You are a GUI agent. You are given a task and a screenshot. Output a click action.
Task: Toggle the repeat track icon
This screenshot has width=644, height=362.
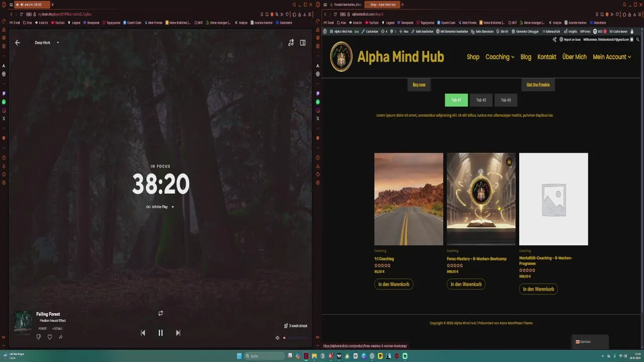point(160,313)
